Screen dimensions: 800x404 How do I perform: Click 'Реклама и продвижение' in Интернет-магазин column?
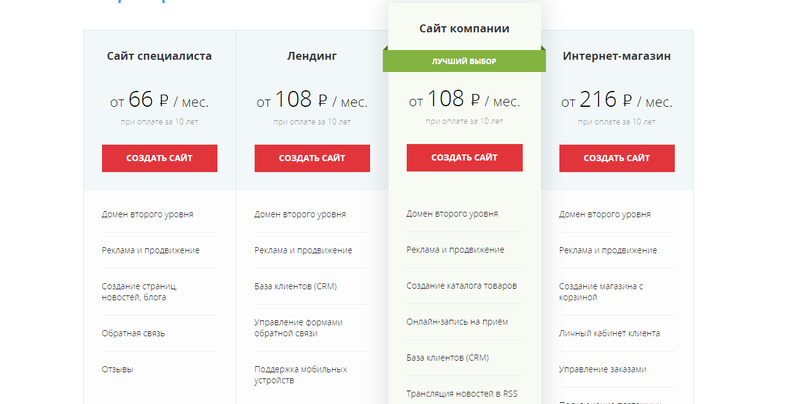click(x=608, y=250)
